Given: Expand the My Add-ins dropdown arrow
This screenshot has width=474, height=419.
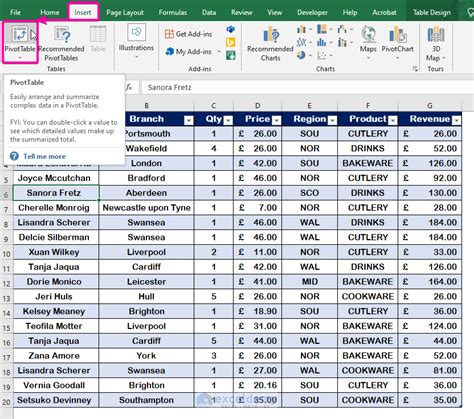Looking at the screenshot, I should coord(219,52).
